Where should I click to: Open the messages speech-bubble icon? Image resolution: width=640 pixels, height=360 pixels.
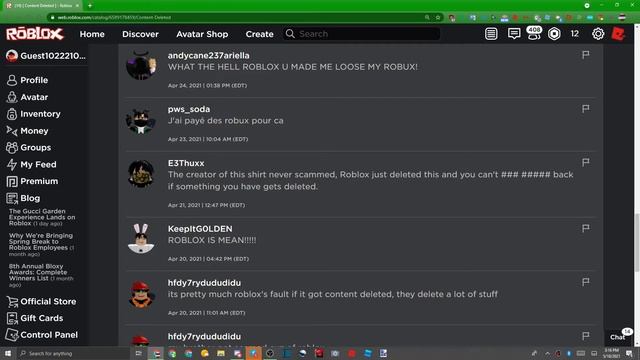click(x=514, y=34)
